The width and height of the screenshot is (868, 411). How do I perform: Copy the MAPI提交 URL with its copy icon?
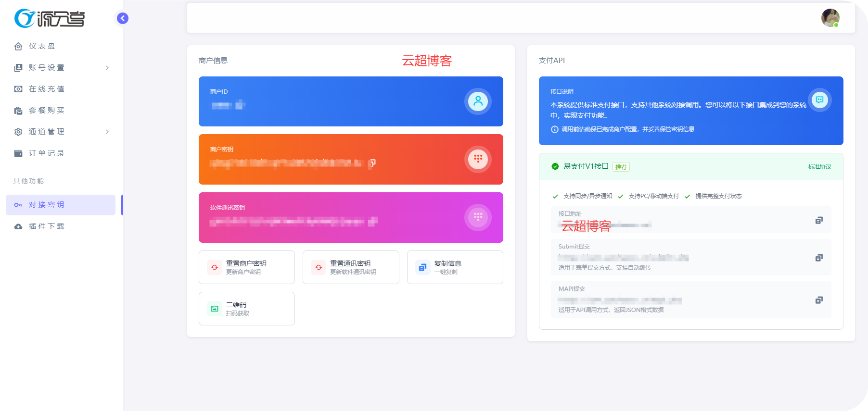819,300
